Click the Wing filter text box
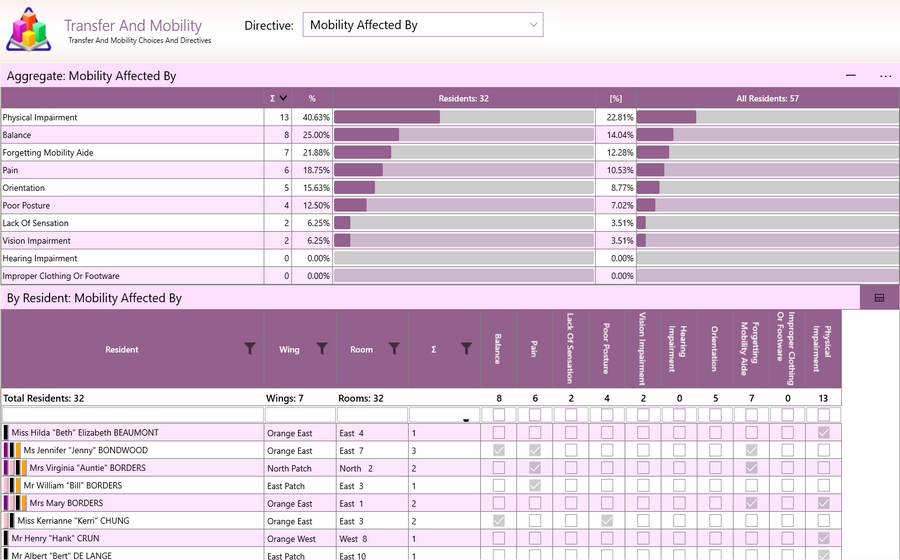The image size is (900, 560). point(300,415)
